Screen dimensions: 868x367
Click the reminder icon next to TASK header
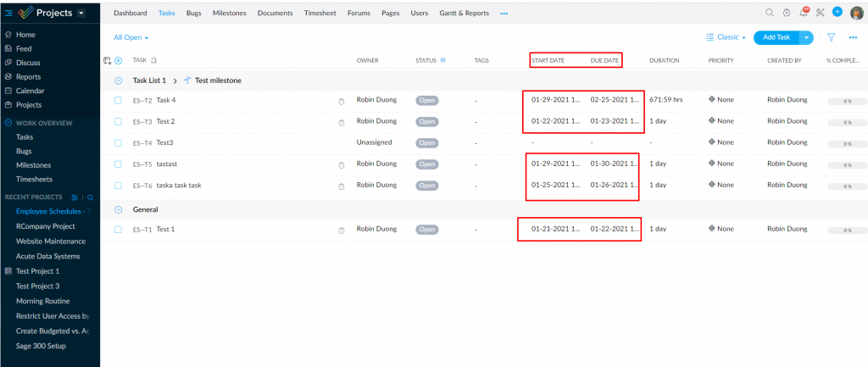pyautogui.click(x=154, y=60)
